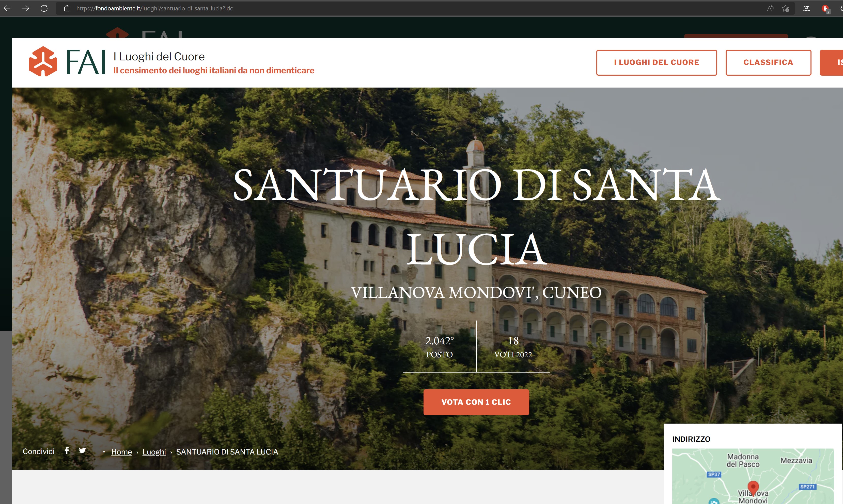Vote with the VOTA CON 1 CLIC button
Viewport: 843px width, 504px height.
tap(476, 402)
